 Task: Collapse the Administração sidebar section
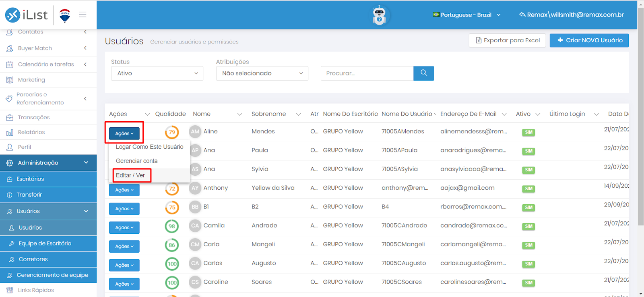click(86, 163)
